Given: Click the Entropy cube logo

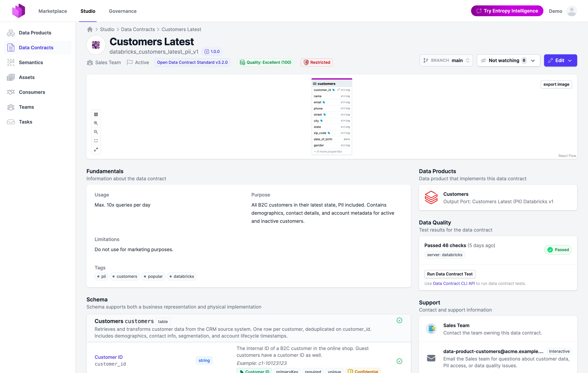Looking at the screenshot, I should coord(19,11).
